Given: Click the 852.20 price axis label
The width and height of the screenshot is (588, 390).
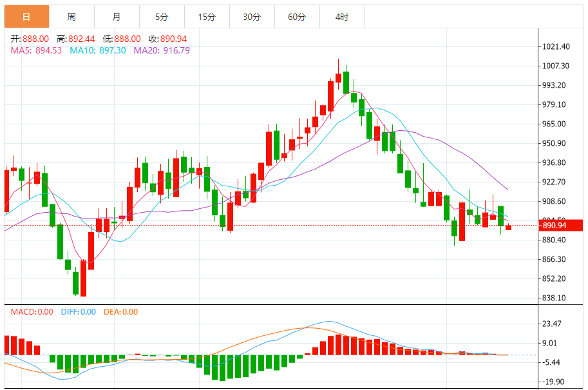Looking at the screenshot, I should tap(555, 279).
